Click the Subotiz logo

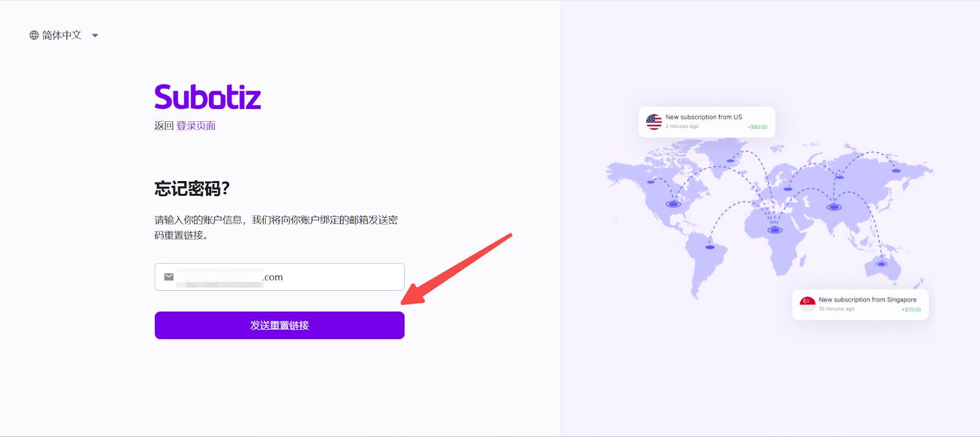[208, 97]
